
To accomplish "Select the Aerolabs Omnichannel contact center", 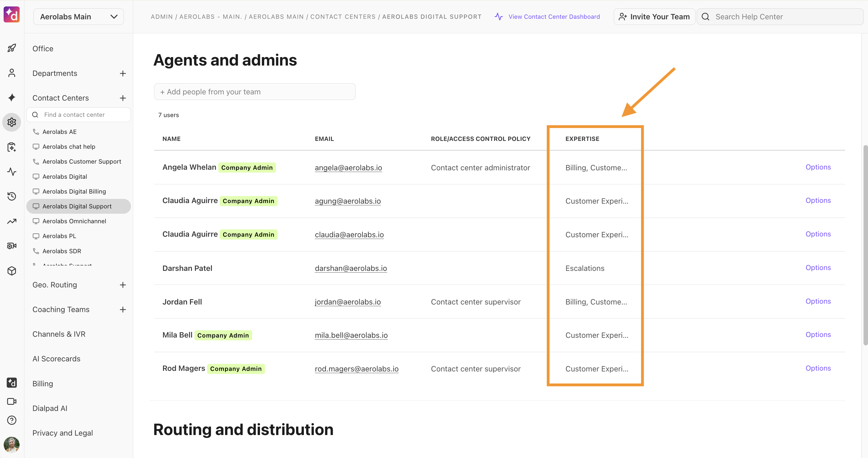I will point(79,221).
